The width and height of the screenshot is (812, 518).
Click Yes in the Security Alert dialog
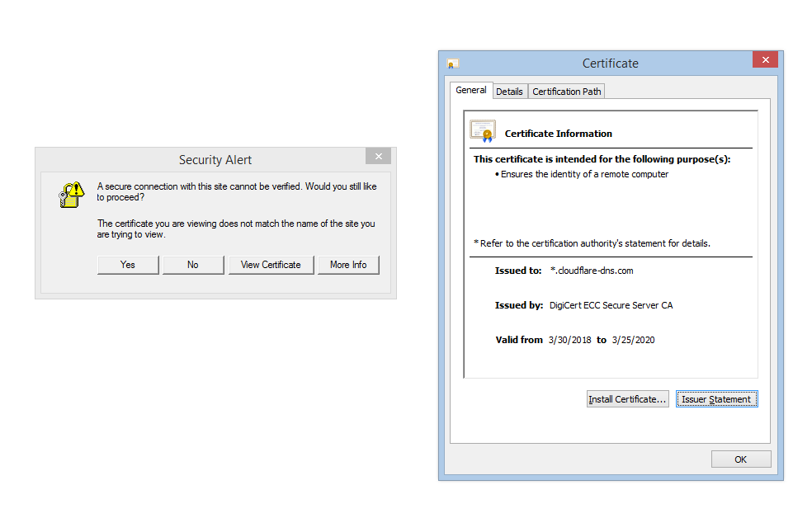point(128,265)
